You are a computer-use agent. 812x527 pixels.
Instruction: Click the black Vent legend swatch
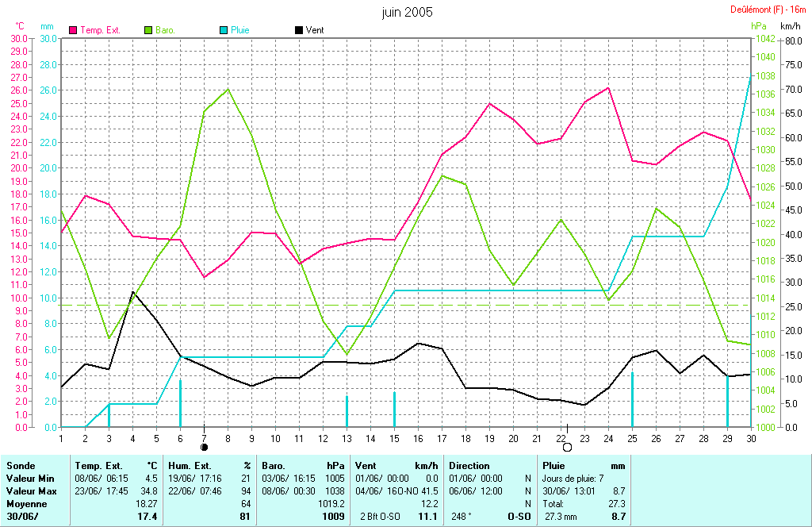click(299, 30)
